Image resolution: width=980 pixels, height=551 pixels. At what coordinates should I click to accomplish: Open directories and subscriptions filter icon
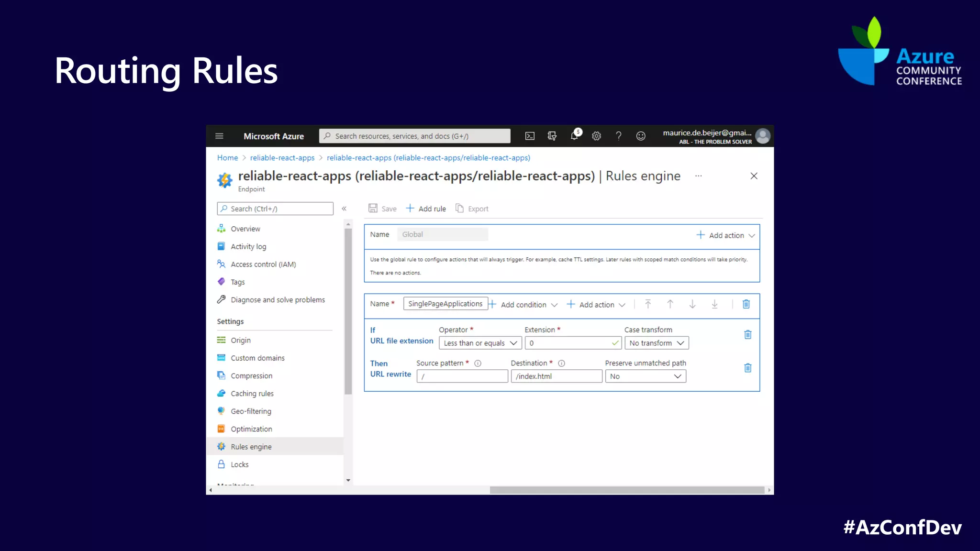tap(552, 136)
